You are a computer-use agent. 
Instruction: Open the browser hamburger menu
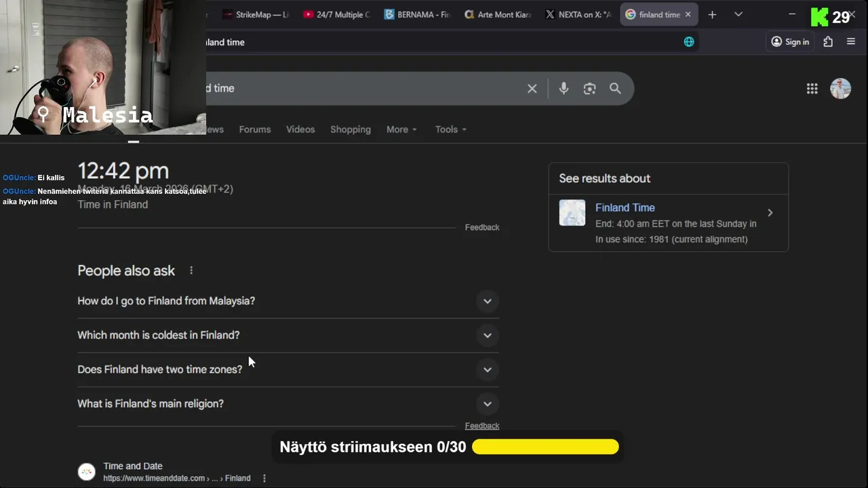[851, 41]
